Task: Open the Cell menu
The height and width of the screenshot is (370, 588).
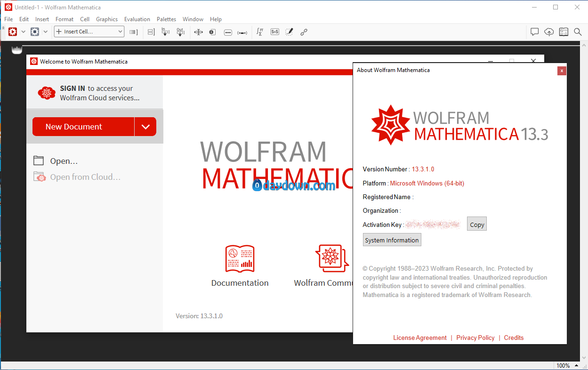Action: (85, 19)
